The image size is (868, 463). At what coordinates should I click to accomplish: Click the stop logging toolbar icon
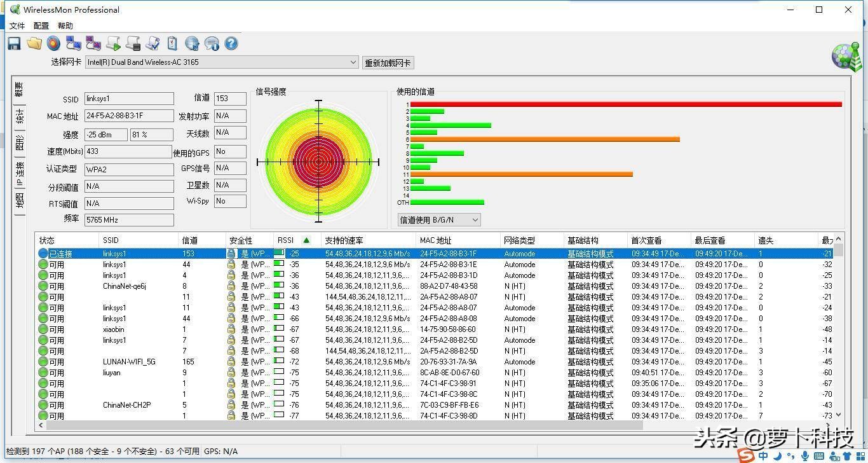133,43
